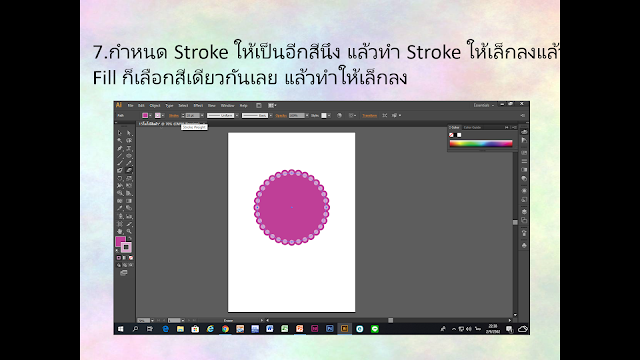This screenshot has width=640, height=360.
Task: Select the Eraser tool
Action: (x=129, y=170)
